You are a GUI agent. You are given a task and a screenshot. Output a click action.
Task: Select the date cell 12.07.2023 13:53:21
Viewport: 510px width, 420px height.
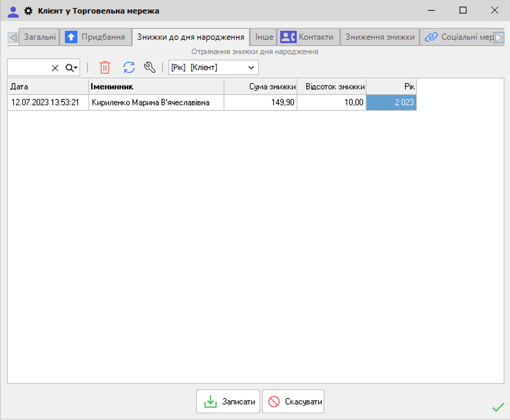point(48,102)
